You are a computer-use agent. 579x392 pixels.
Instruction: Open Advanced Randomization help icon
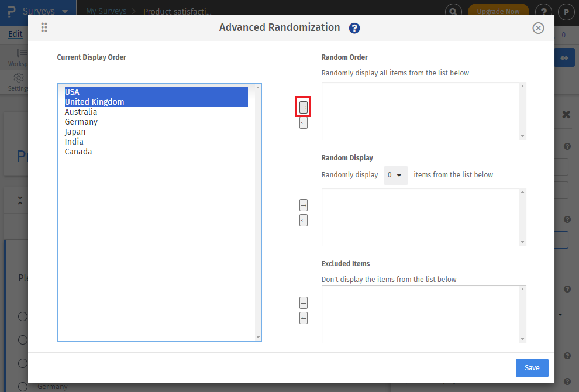click(x=354, y=28)
